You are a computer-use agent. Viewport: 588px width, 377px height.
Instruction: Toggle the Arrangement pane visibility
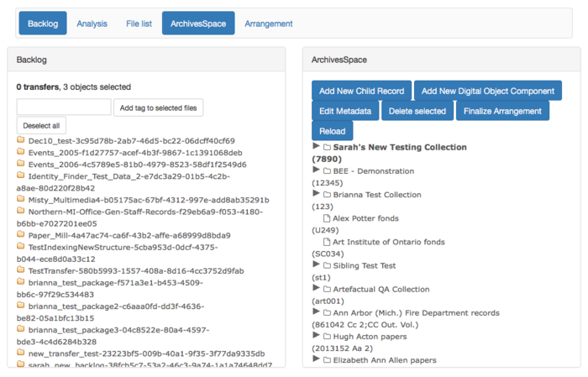click(269, 24)
